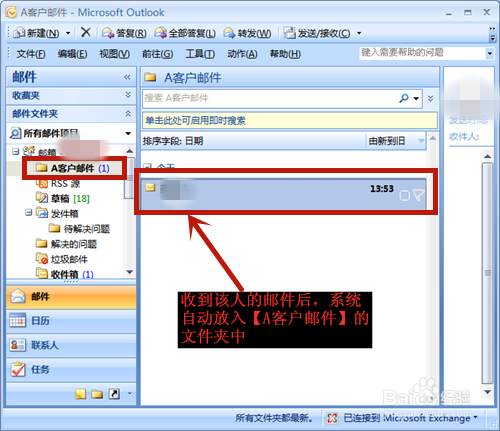Click the Notes icon in navigation bar
500x431 pixels.
tap(80, 394)
